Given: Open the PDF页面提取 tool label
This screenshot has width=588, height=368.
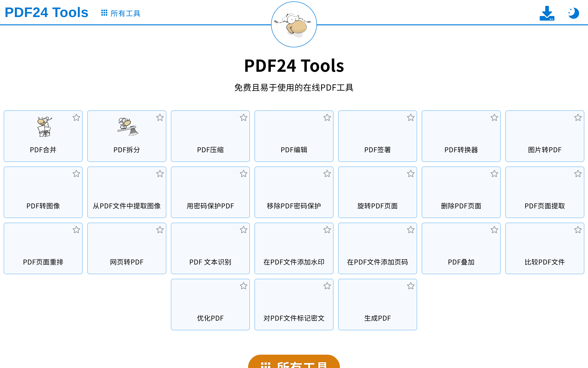Looking at the screenshot, I should (x=545, y=206).
